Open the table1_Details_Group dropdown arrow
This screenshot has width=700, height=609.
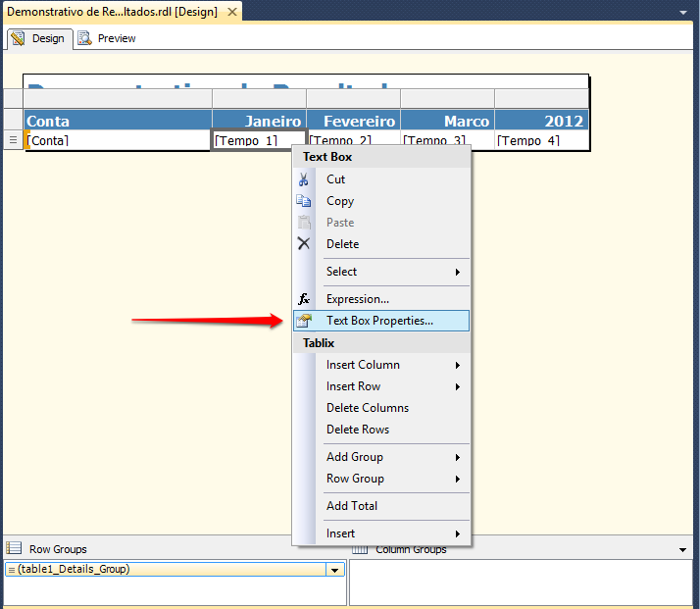(x=335, y=570)
